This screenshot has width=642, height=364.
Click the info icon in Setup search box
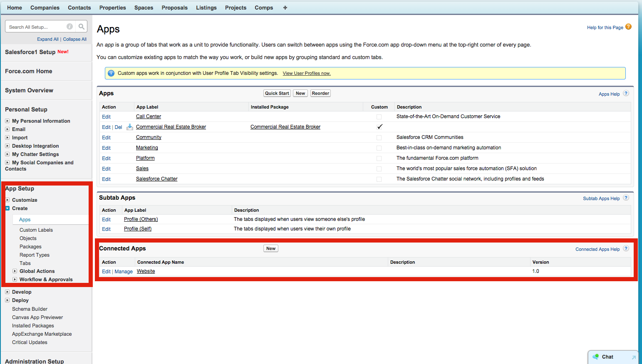[70, 27]
